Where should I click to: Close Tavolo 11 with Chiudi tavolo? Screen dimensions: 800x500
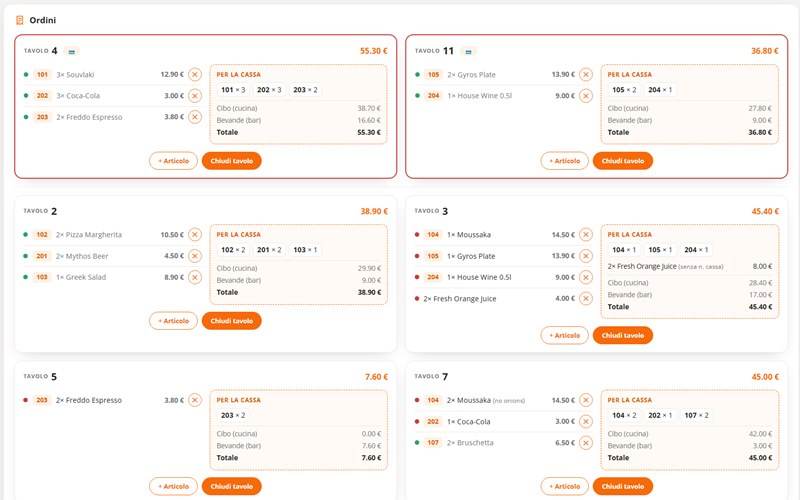[x=622, y=161]
